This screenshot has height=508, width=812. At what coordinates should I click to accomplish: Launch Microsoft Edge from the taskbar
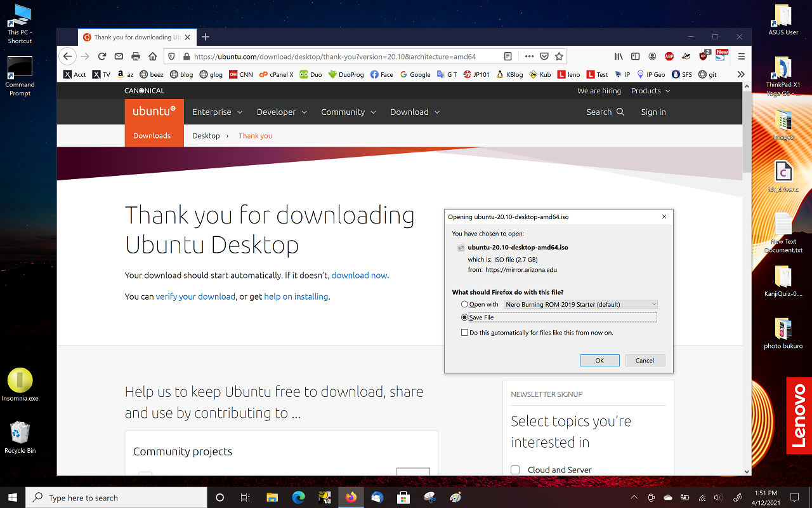click(298, 498)
